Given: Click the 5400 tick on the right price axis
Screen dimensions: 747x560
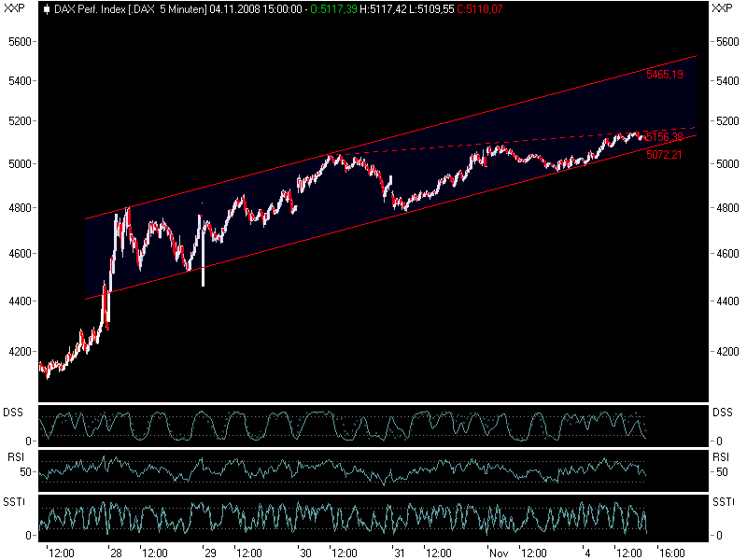Looking at the screenshot, I should pyautogui.click(x=728, y=81).
